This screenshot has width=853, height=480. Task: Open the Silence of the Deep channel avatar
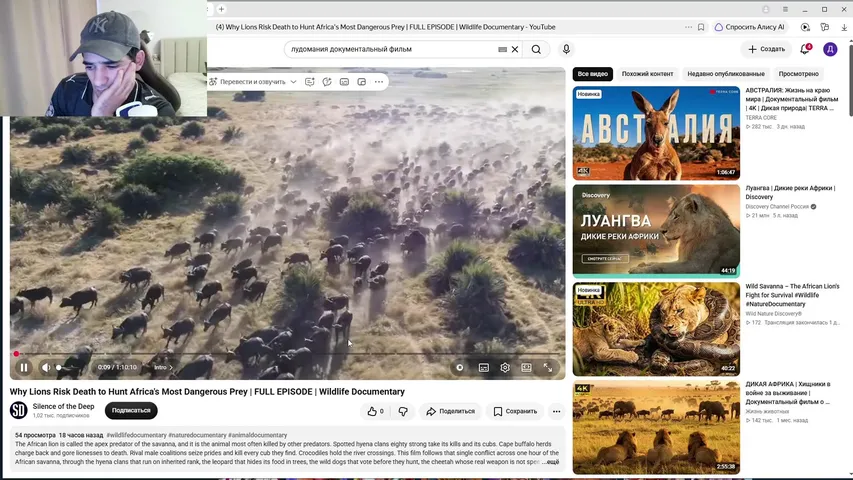[x=18, y=410]
